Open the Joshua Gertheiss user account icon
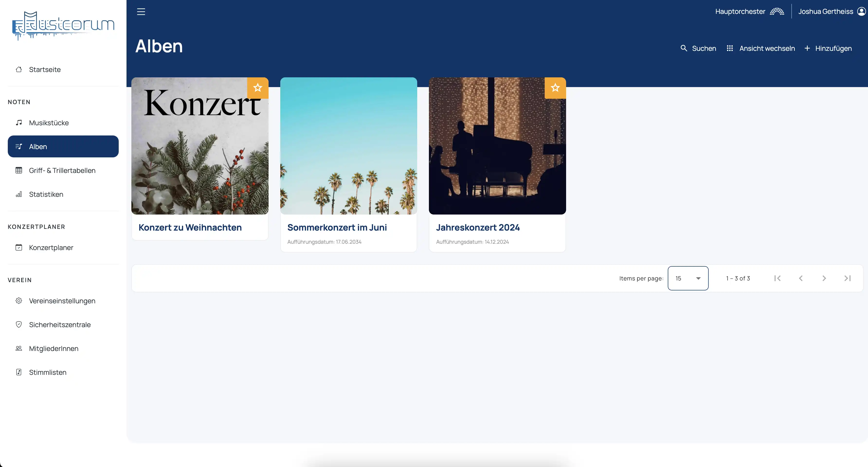This screenshot has width=868, height=467. pos(861,11)
